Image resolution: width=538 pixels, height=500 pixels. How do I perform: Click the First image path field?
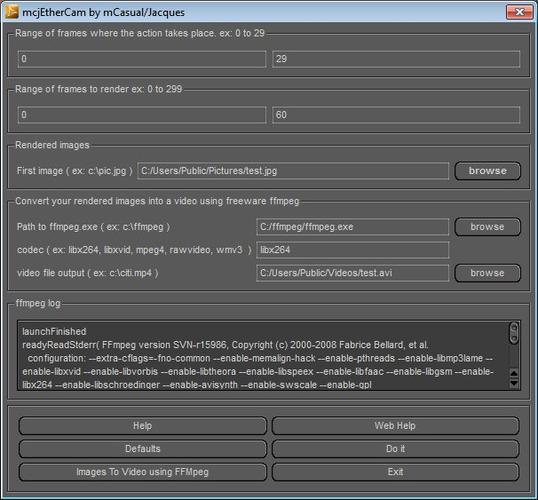point(293,171)
